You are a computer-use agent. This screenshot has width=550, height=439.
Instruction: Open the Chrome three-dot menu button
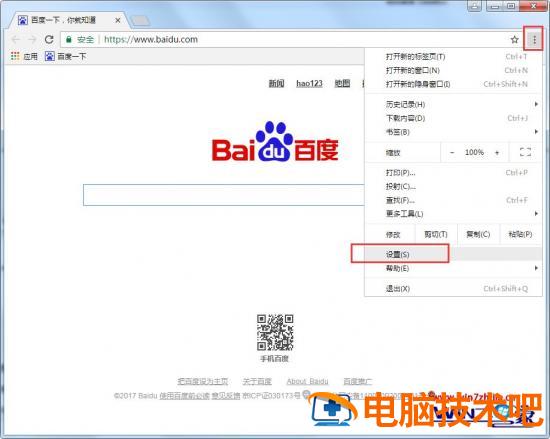point(534,40)
